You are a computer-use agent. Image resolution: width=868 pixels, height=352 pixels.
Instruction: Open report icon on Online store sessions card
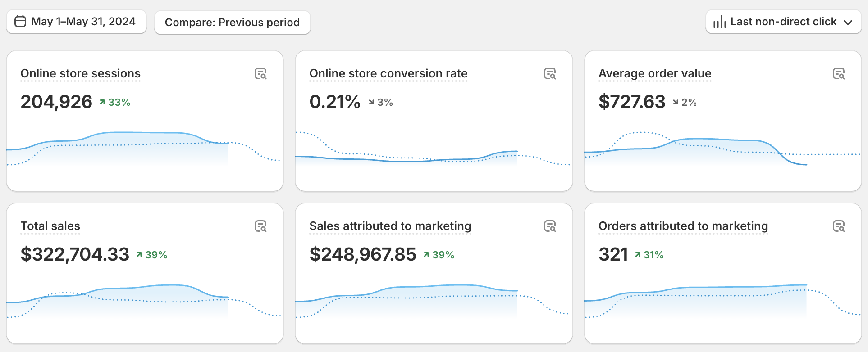[260, 73]
